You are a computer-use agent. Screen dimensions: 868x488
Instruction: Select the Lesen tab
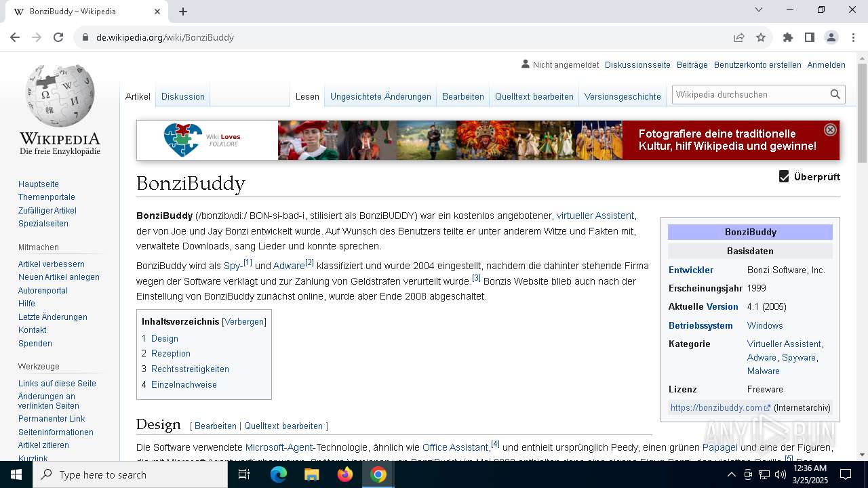pos(307,96)
